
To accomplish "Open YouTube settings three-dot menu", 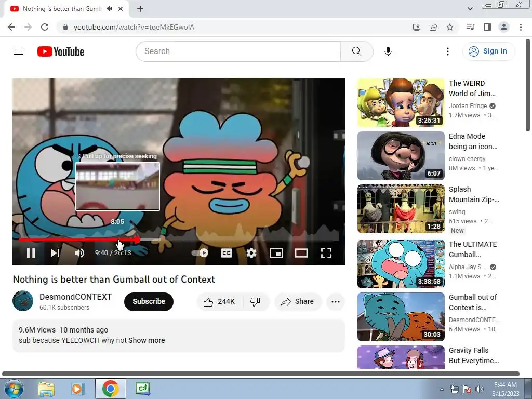I will point(447,51).
